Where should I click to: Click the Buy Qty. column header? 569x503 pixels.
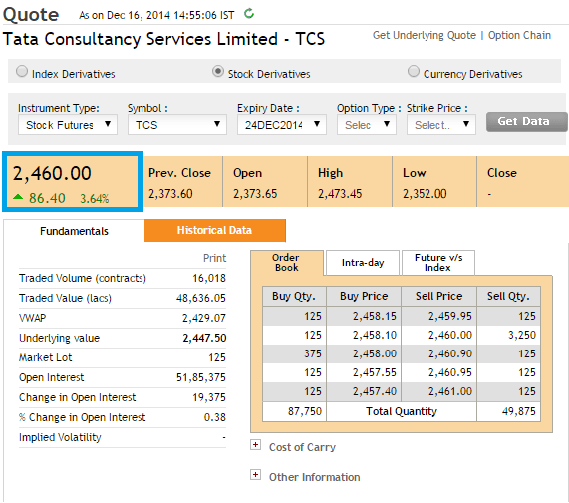click(x=294, y=297)
